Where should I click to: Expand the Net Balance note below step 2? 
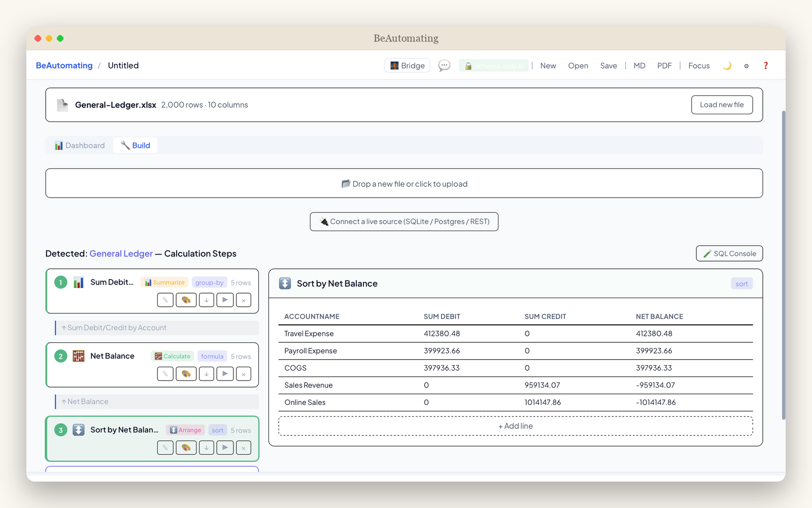(x=157, y=401)
